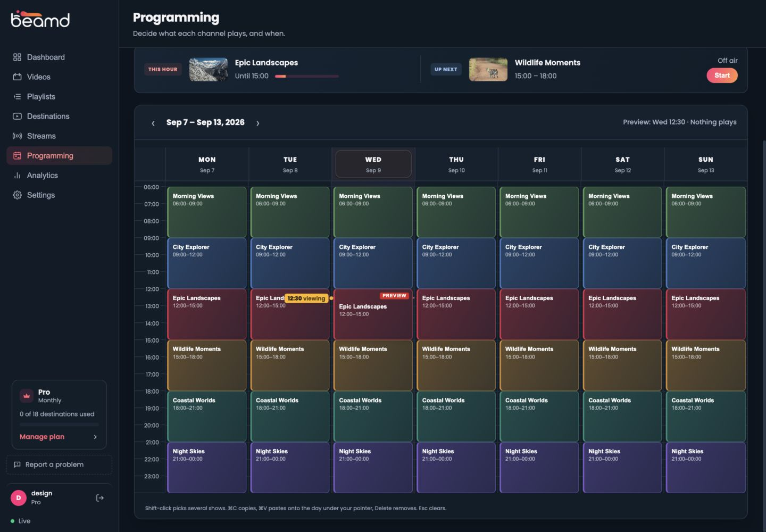
Task: Advance to next week arrow
Action: [257, 123]
